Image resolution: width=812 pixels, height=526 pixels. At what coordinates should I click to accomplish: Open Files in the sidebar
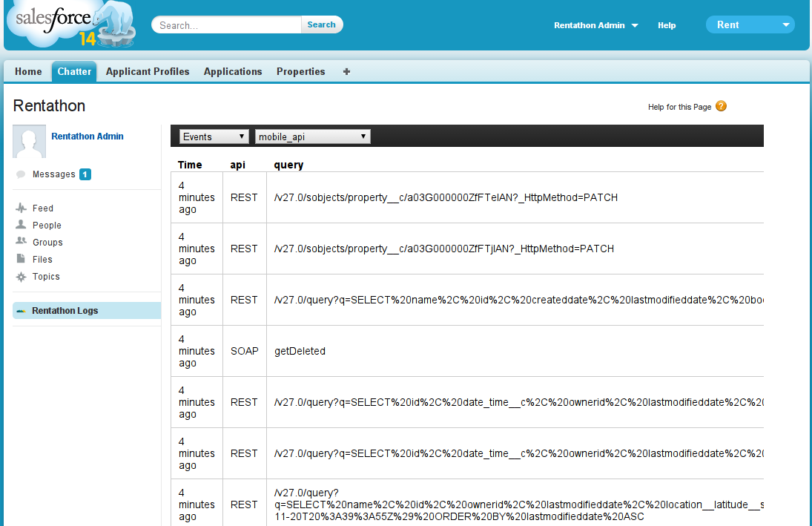pyautogui.click(x=42, y=259)
